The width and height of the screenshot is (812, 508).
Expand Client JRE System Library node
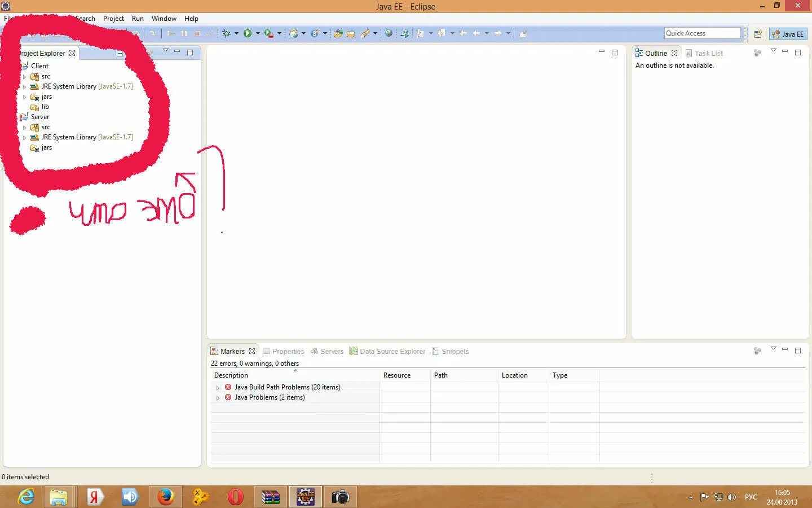[x=24, y=87]
